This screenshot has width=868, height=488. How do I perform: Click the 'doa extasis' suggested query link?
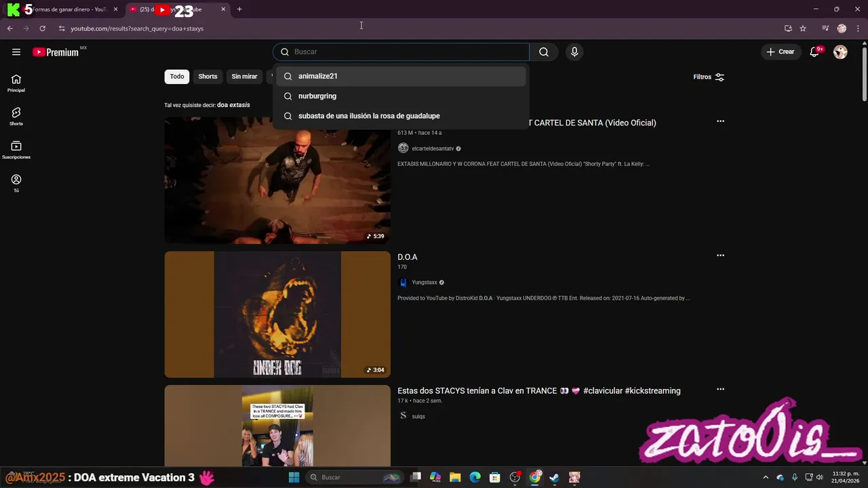(x=233, y=105)
